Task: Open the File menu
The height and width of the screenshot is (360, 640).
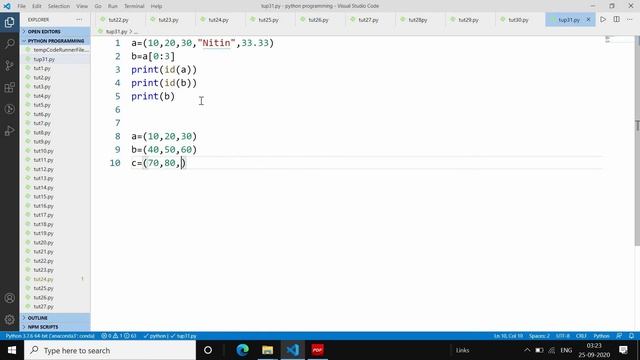Action: (21, 6)
